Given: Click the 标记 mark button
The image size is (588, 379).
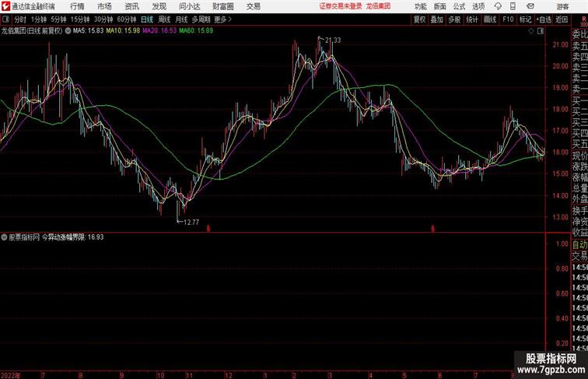Looking at the screenshot, I should [x=525, y=19].
